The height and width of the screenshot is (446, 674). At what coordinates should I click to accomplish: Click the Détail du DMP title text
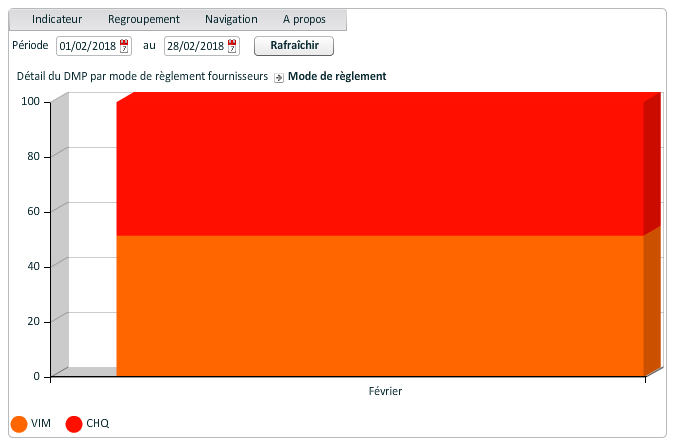(142, 76)
